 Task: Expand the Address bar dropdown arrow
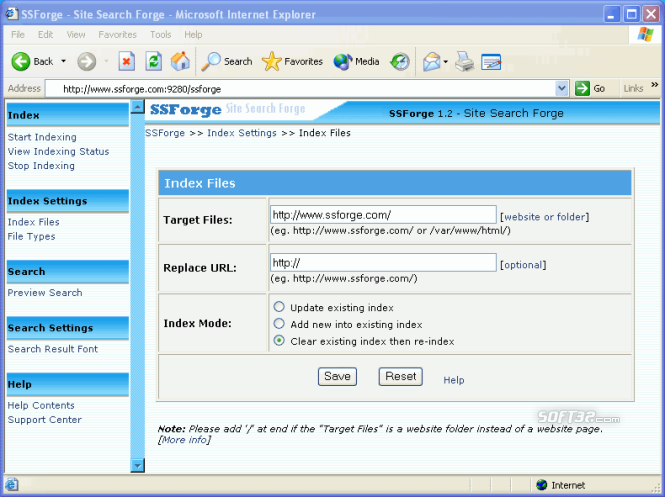pyautogui.click(x=562, y=88)
